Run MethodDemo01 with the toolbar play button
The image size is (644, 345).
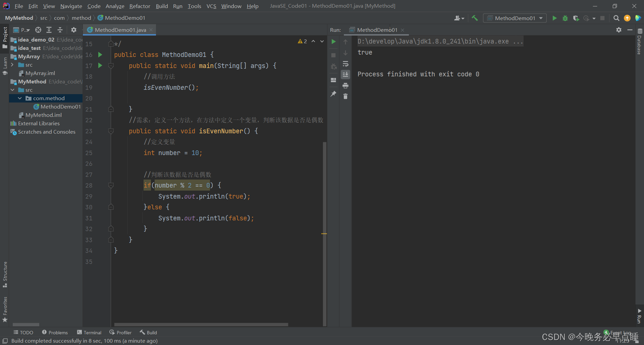coord(554,18)
